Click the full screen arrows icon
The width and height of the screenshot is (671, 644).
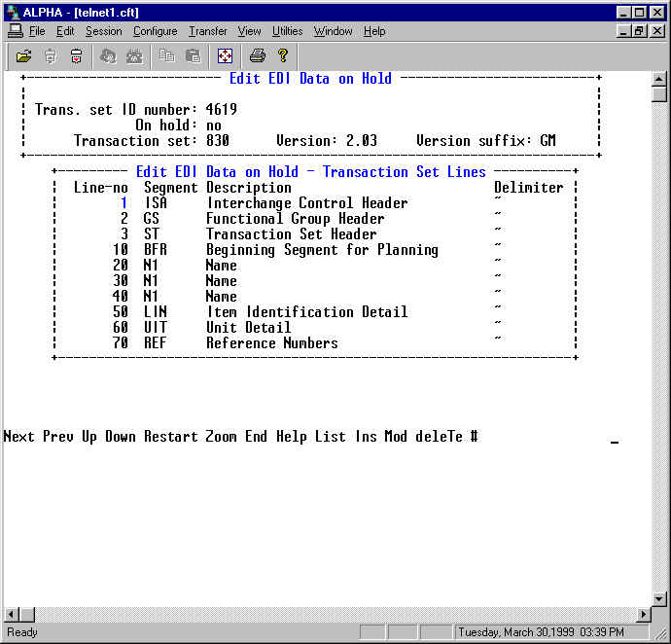[x=225, y=56]
